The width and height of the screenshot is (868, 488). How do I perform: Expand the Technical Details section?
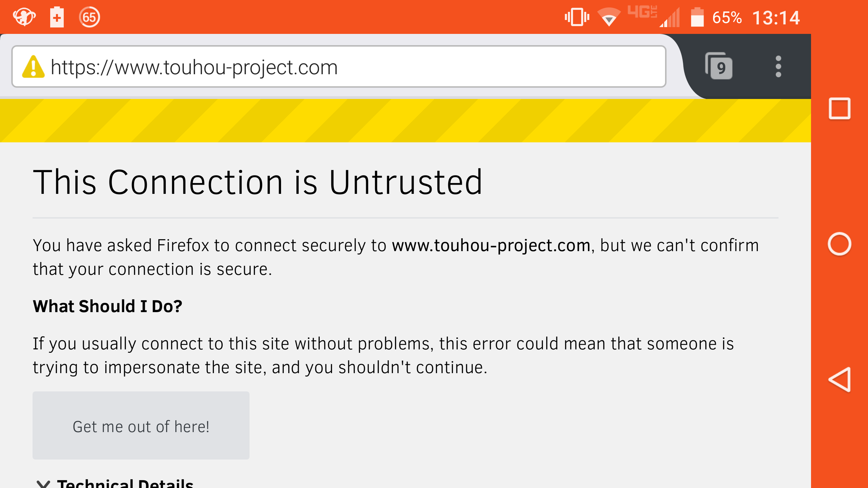coord(115,483)
